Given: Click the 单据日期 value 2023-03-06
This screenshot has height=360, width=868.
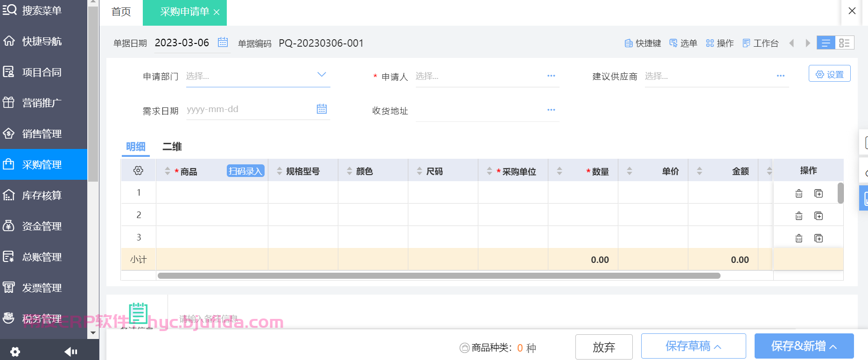Looking at the screenshot, I should pyautogui.click(x=182, y=42).
